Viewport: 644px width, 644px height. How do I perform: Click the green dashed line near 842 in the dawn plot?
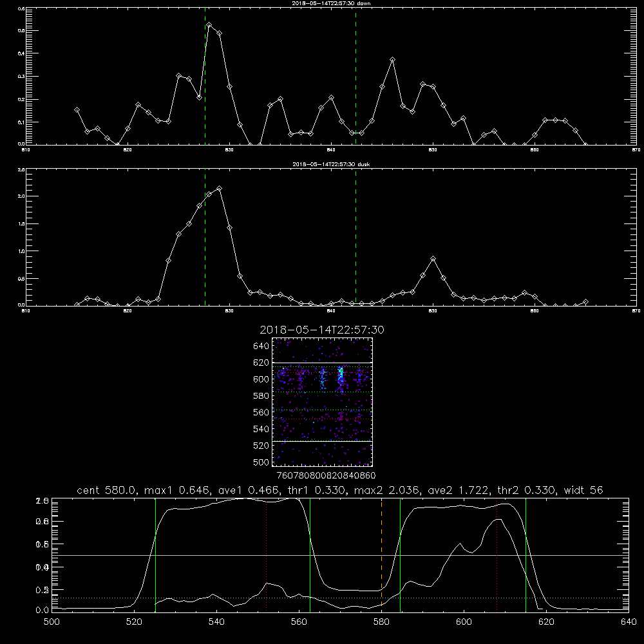click(355, 76)
